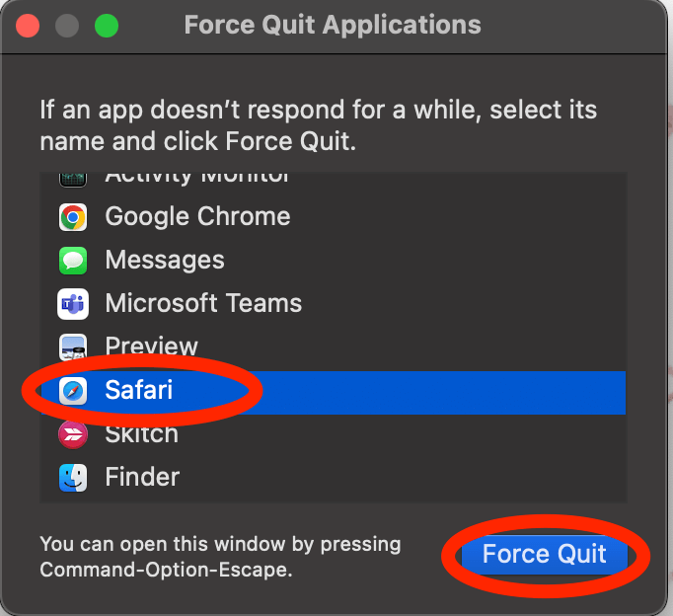Click the green zoom window button
Screen dimensions: 673x616
106,26
